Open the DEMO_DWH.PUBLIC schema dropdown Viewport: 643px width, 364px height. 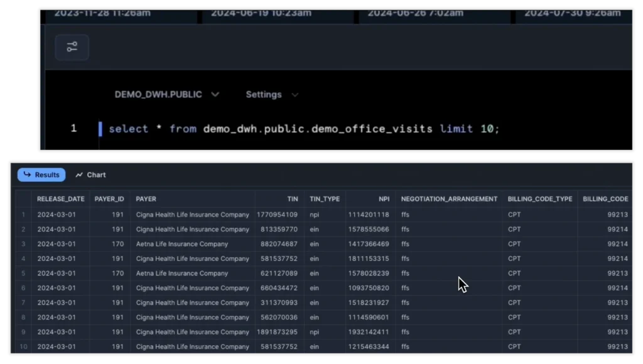pyautogui.click(x=166, y=95)
